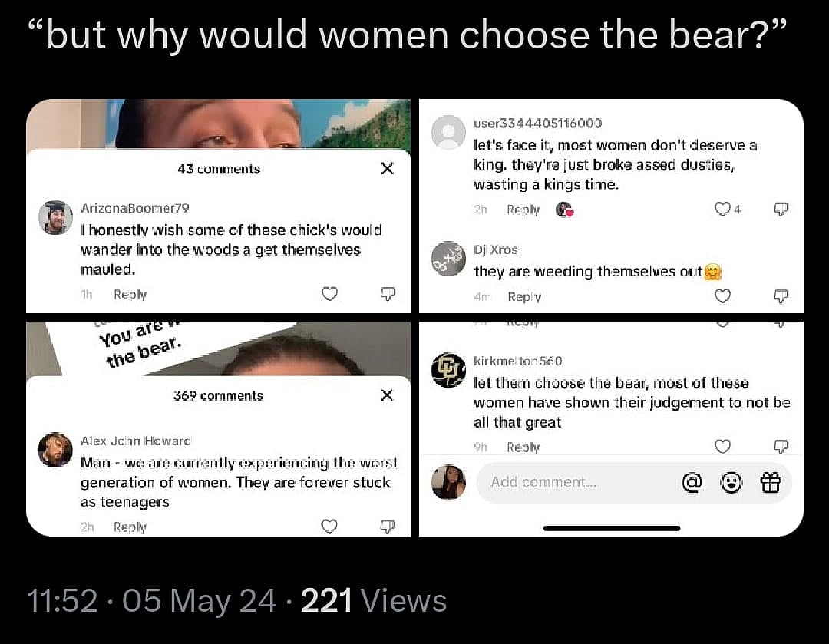Reply to ArizonaBoomer79's comment

pos(130,294)
